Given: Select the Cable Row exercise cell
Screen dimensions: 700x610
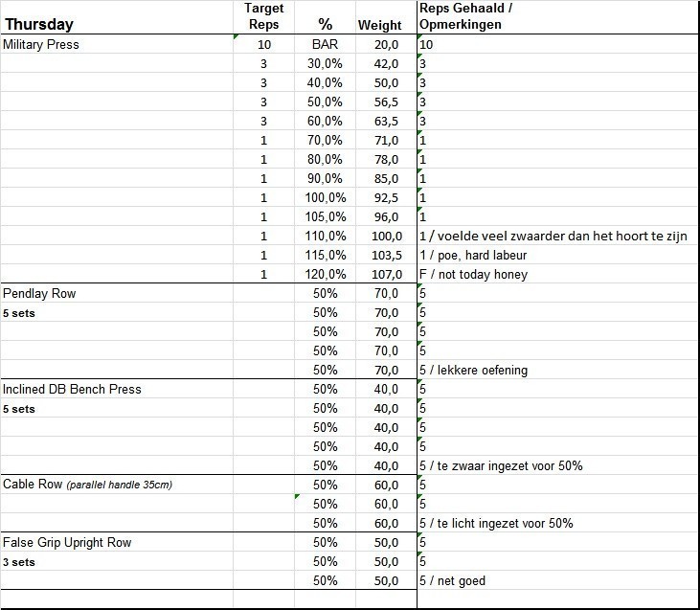Looking at the screenshot, I should (87, 485).
